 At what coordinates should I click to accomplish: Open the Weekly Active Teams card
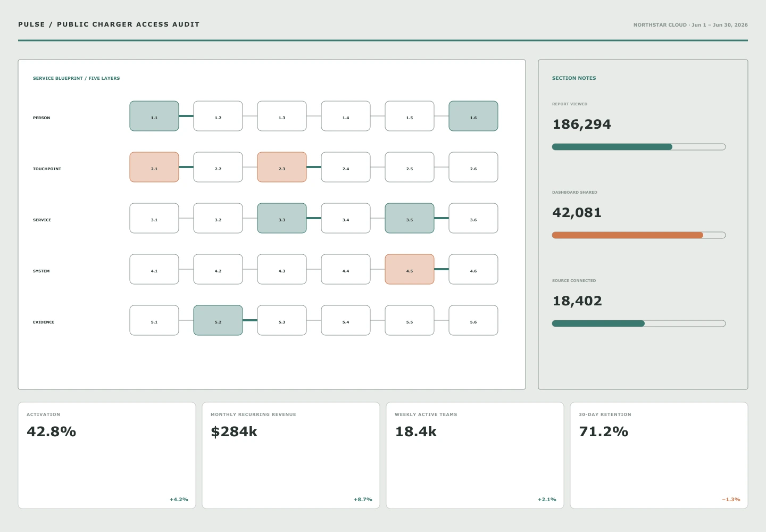point(475,455)
